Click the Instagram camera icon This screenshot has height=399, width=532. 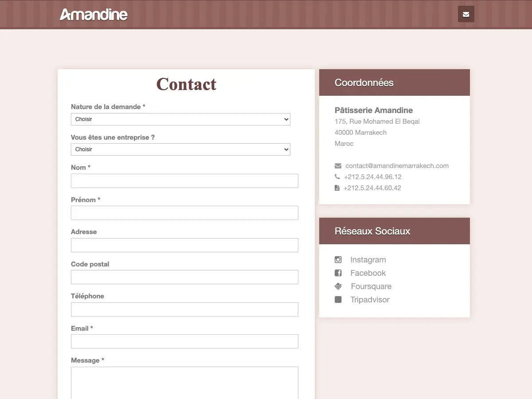pos(338,260)
